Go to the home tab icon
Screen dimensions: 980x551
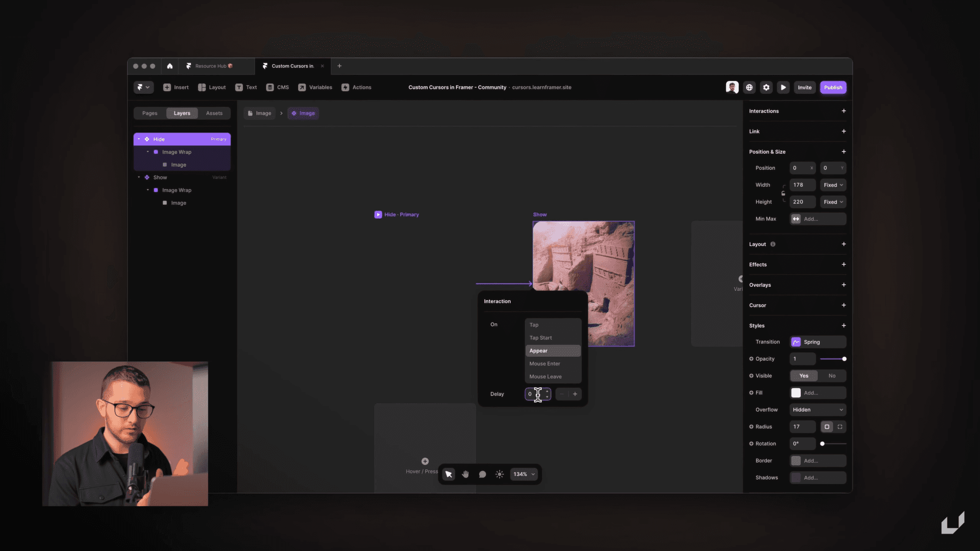tap(169, 66)
